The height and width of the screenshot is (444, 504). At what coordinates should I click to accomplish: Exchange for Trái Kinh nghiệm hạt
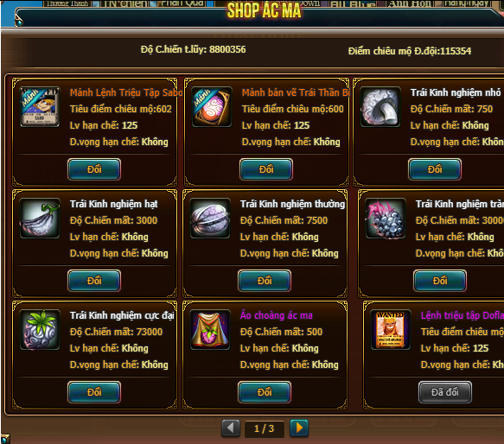tap(94, 281)
